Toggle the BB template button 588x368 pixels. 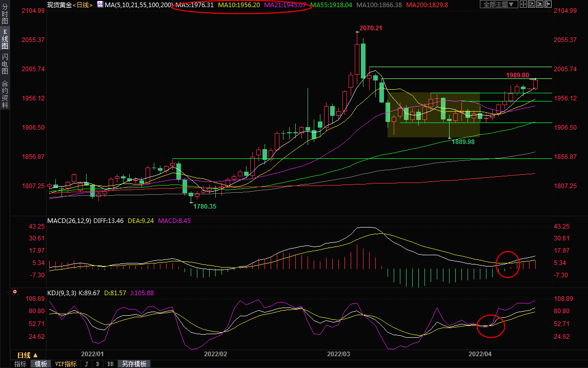coord(110,364)
